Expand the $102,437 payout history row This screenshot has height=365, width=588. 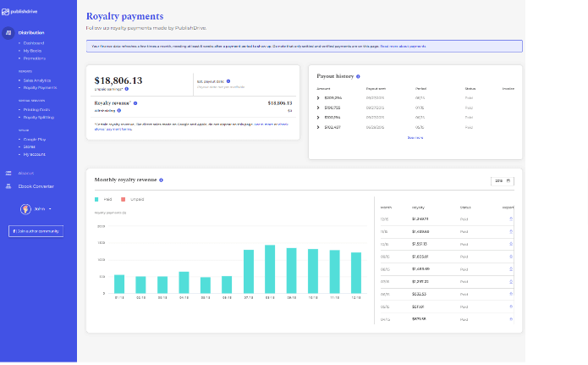coord(319,126)
